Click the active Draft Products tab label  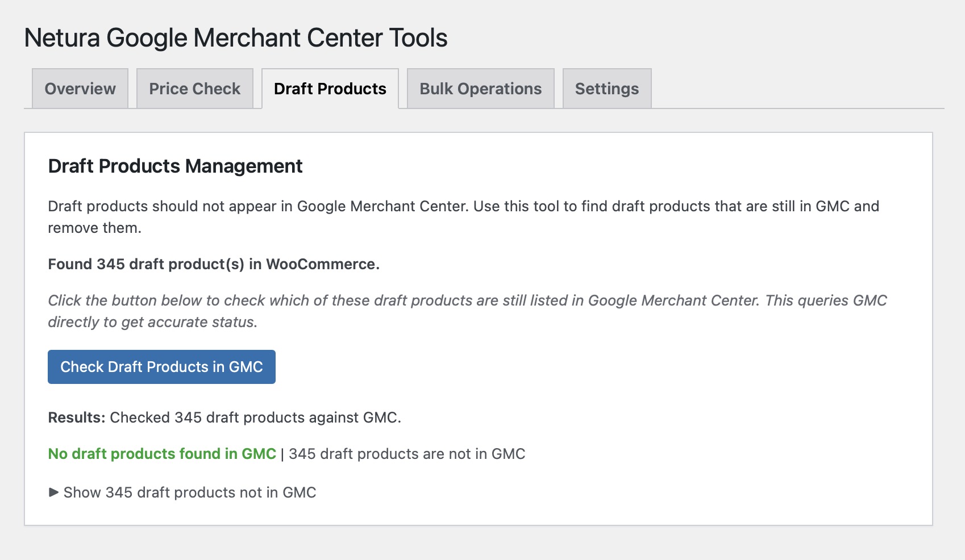click(330, 89)
